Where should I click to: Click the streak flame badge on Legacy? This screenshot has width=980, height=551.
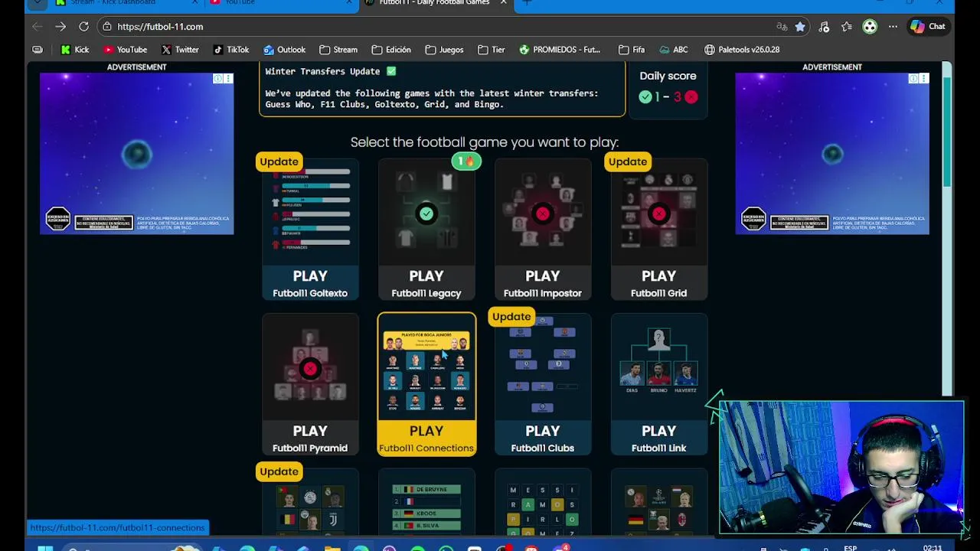(465, 161)
